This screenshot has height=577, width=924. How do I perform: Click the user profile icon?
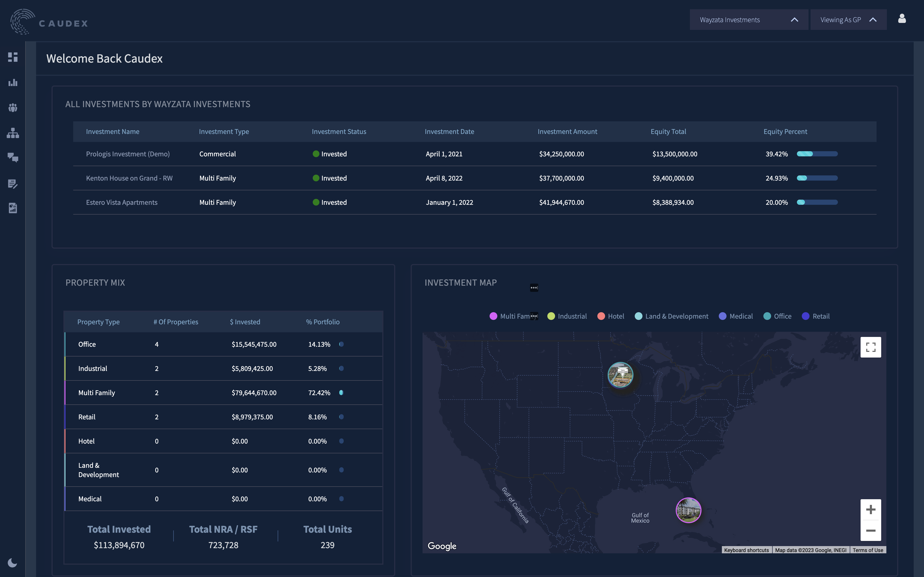coord(902,19)
